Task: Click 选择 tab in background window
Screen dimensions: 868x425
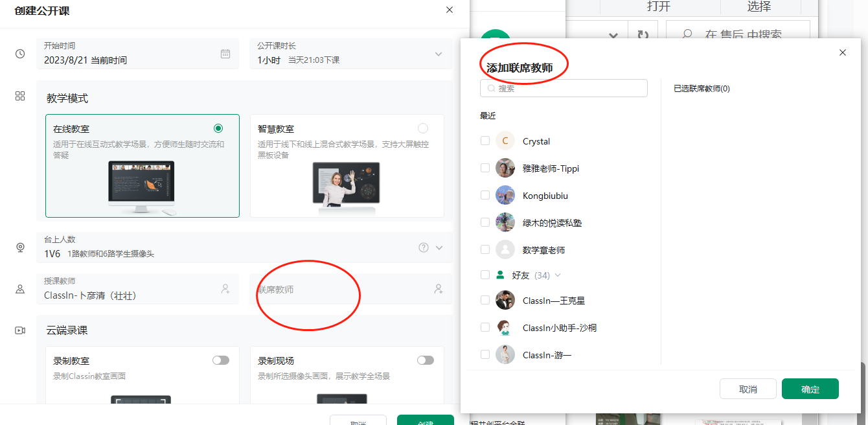Action: coord(759,6)
